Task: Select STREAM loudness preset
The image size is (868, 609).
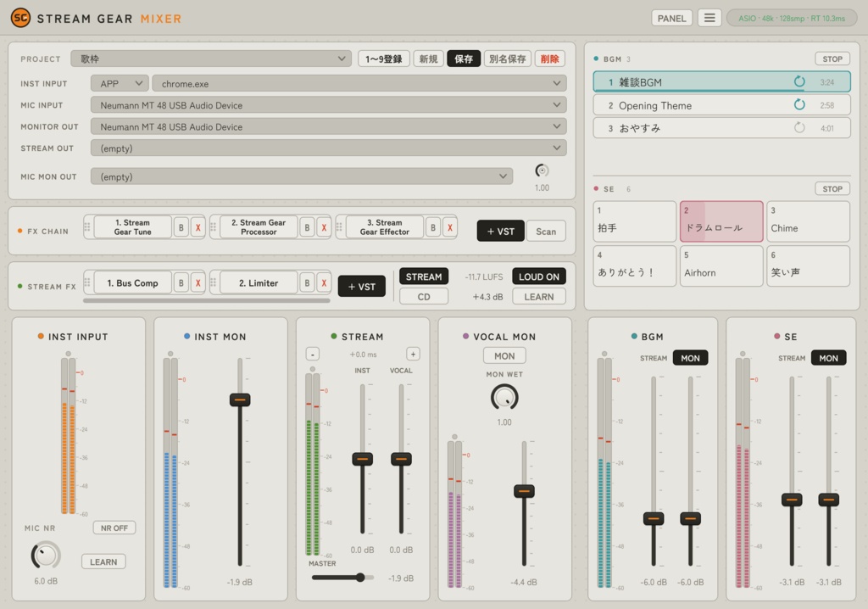Action: click(424, 277)
